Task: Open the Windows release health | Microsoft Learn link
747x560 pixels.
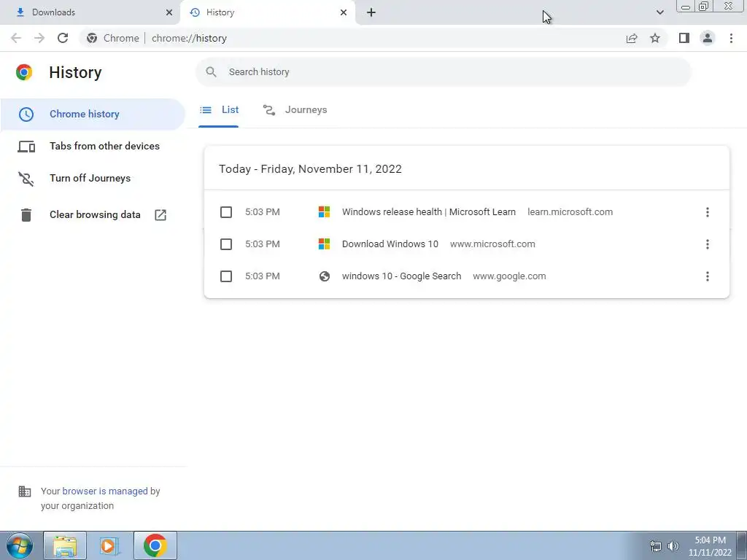Action: pyautogui.click(x=429, y=212)
